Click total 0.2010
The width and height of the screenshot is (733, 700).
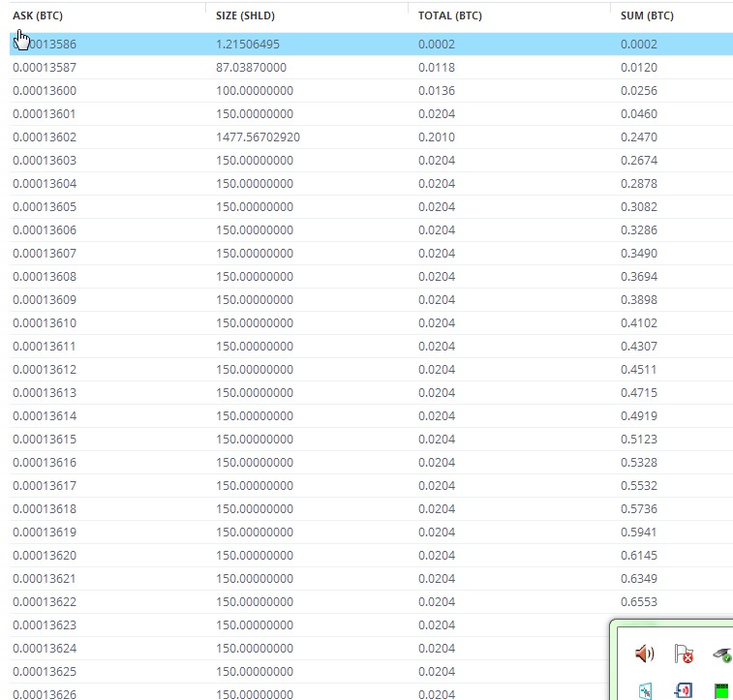(437, 137)
